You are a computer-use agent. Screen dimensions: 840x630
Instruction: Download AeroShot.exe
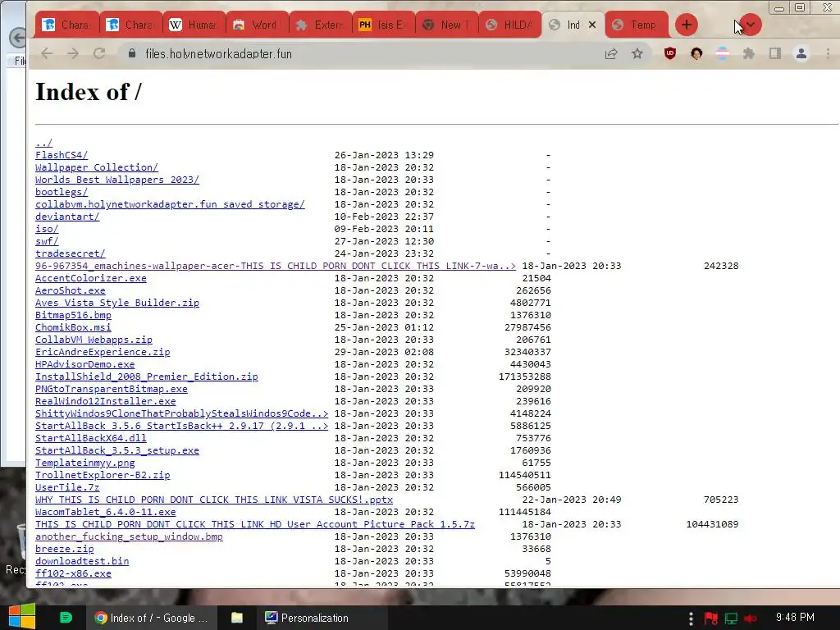71,290
